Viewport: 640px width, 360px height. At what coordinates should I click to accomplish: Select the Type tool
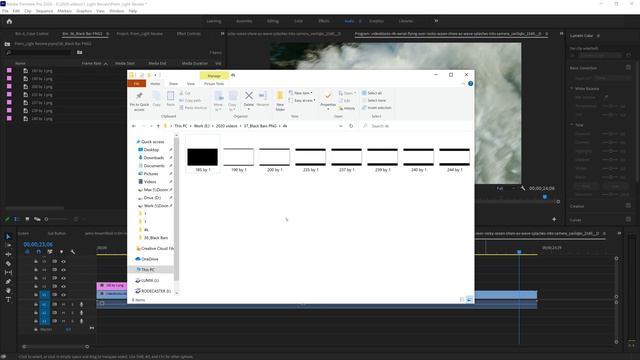point(8,300)
